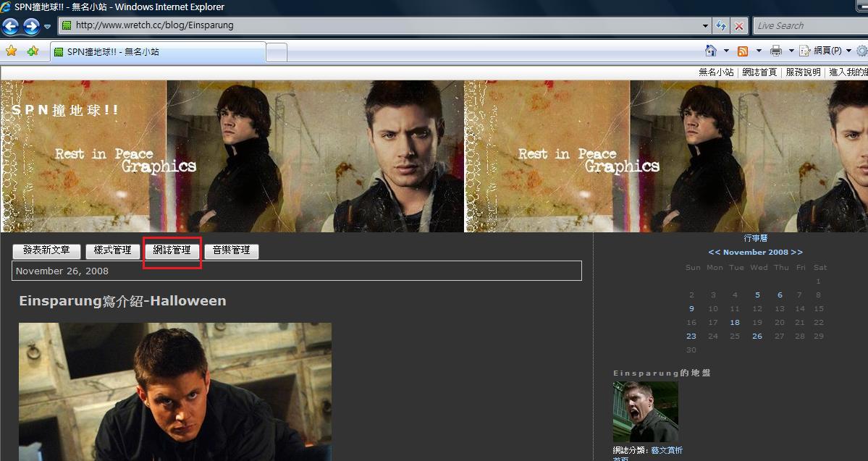868x461 pixels.
Task: Click calendar day 30
Action: pos(691,350)
